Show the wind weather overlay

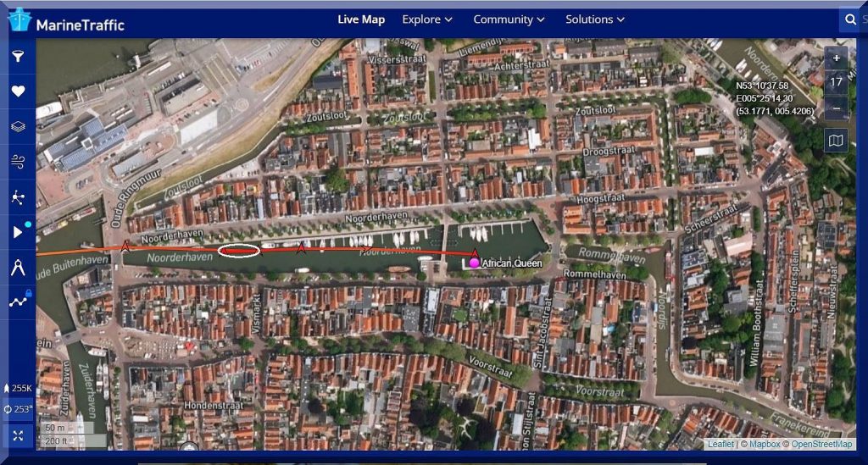[x=18, y=162]
